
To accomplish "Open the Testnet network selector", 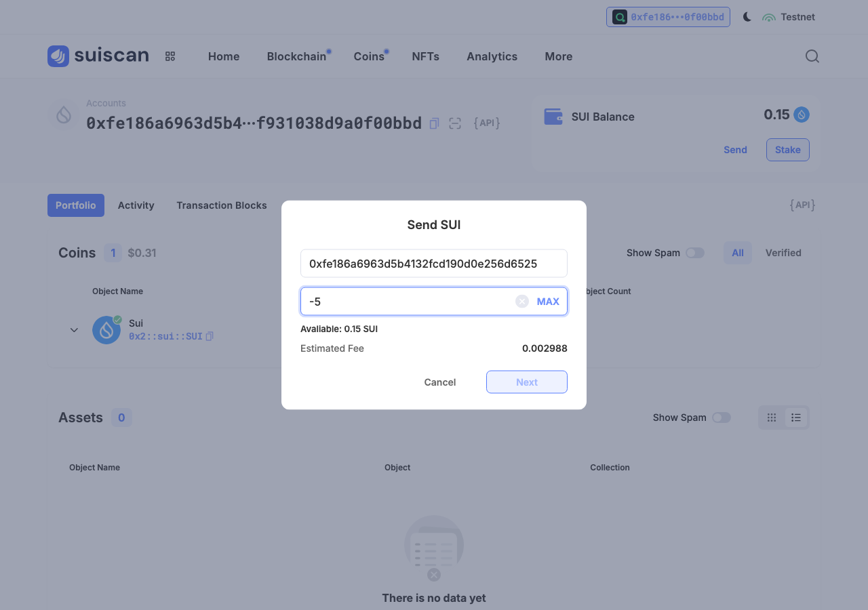I will pyautogui.click(x=789, y=17).
